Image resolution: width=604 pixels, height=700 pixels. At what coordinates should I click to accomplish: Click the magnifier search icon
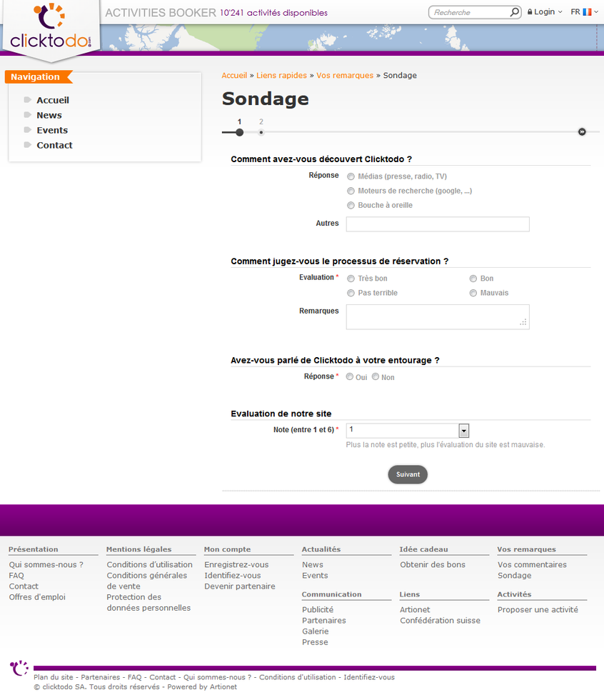pos(514,12)
